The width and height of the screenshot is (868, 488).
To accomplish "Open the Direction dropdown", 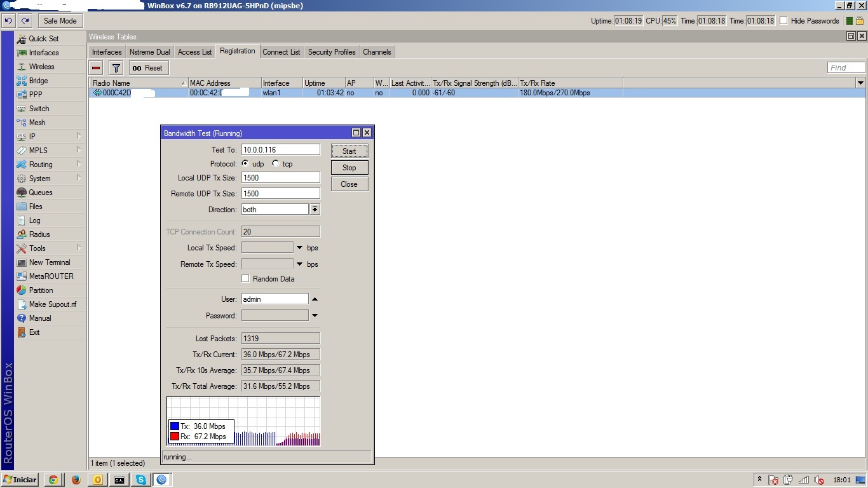I will [x=315, y=210].
